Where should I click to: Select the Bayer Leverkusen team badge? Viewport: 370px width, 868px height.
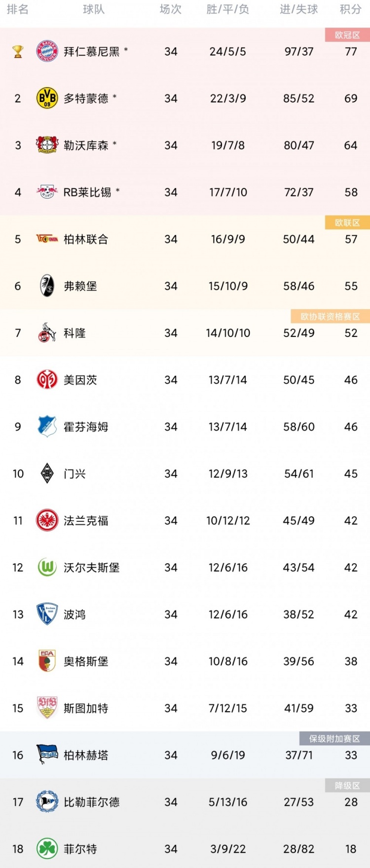pyautogui.click(x=47, y=145)
